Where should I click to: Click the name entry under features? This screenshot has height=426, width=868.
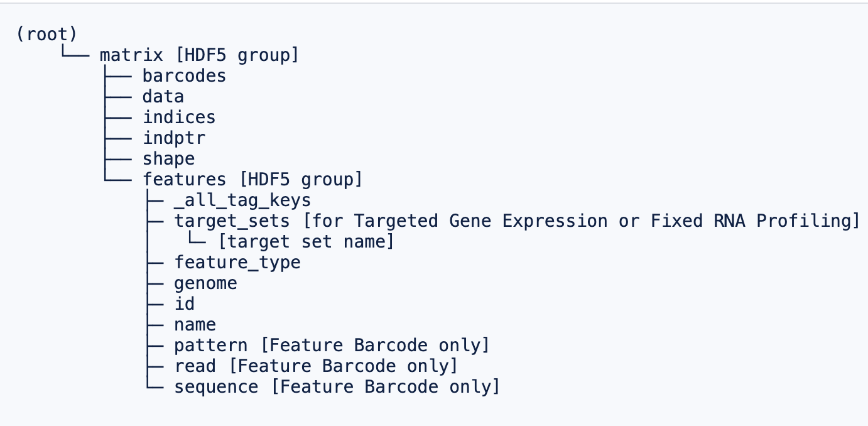195,324
